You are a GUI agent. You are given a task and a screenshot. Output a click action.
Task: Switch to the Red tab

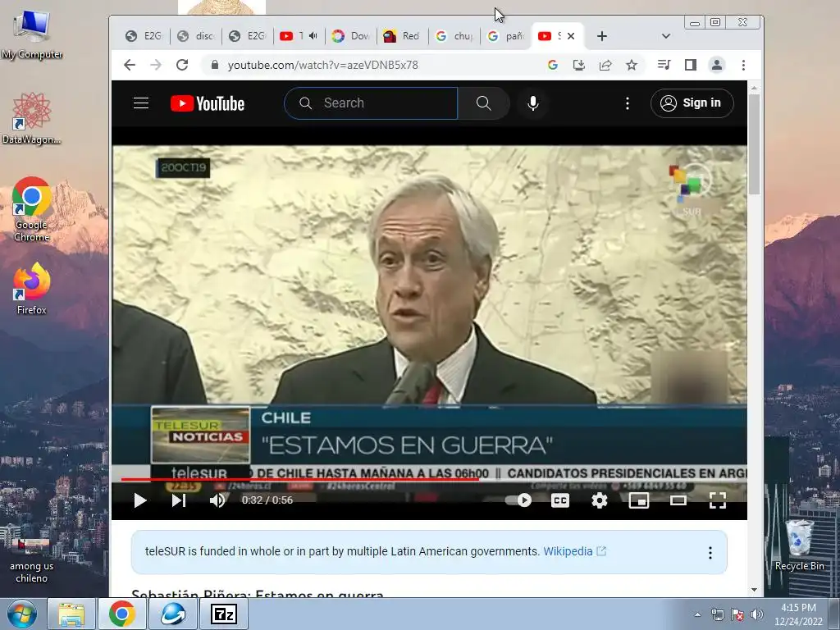pyautogui.click(x=402, y=36)
